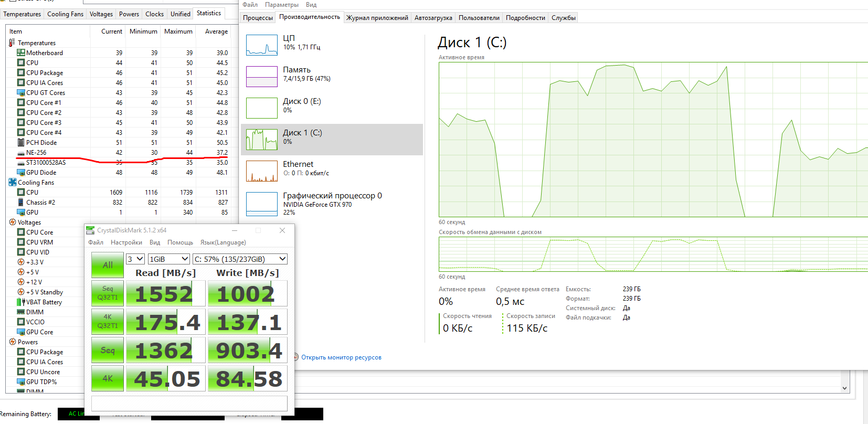Screen dimensions: 868x424
Task: Click the Cooling Fans category icon
Action: coord(13,182)
